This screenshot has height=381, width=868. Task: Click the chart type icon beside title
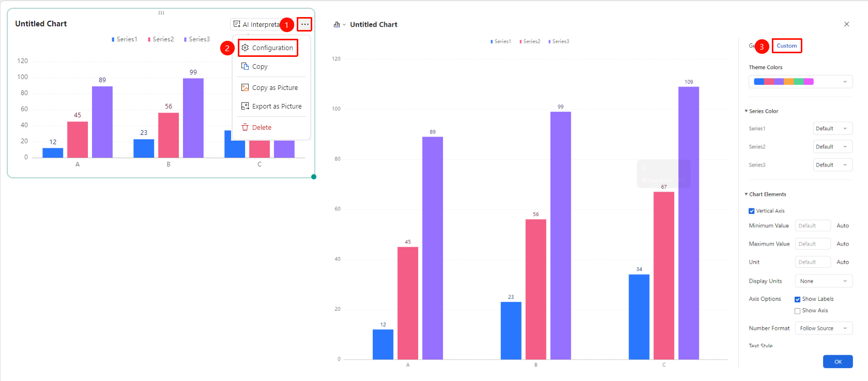tap(337, 24)
